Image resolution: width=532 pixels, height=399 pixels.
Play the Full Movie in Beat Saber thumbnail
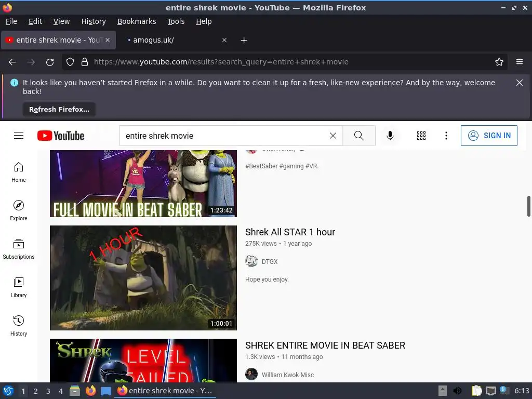pos(143,183)
